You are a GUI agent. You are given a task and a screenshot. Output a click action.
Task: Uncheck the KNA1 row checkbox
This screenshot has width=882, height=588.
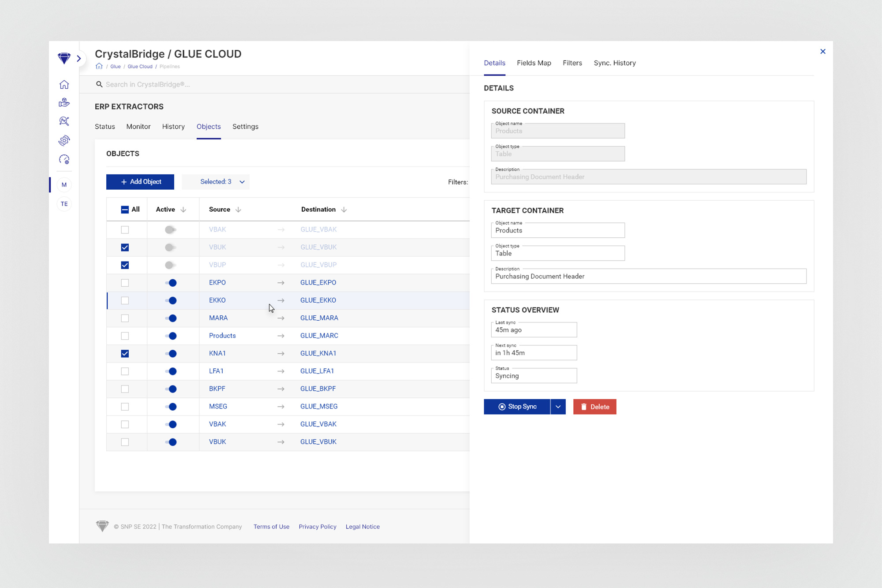125,353
